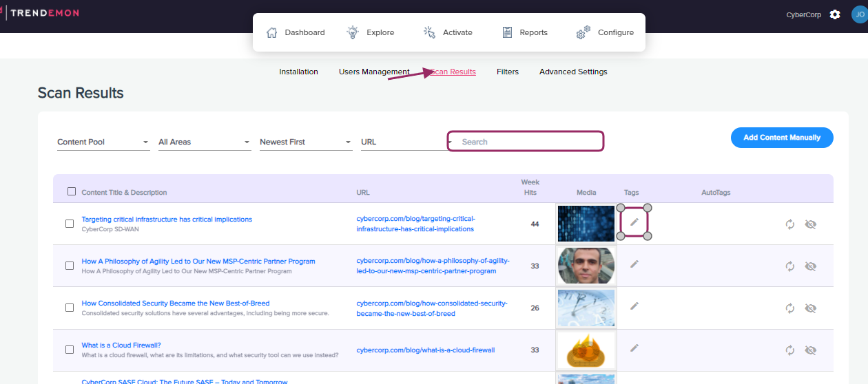Hide Philosophy of Agility via eye icon
868x384 pixels.
[811, 266]
